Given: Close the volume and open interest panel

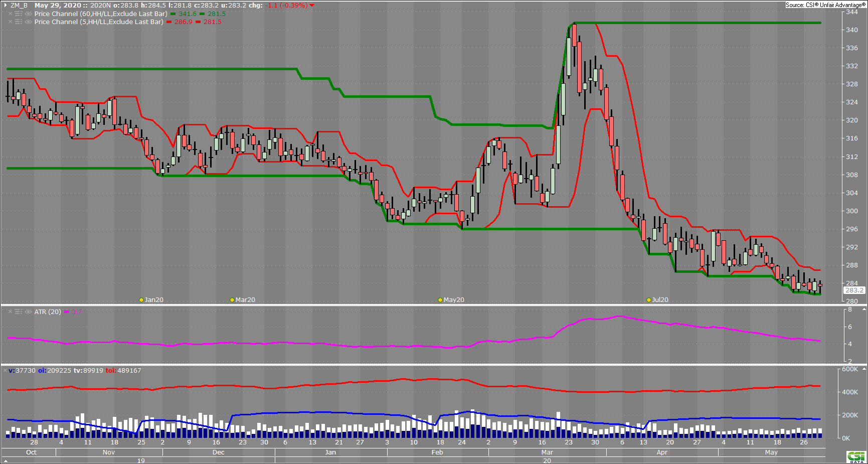Looking at the screenshot, I should click(5, 370).
